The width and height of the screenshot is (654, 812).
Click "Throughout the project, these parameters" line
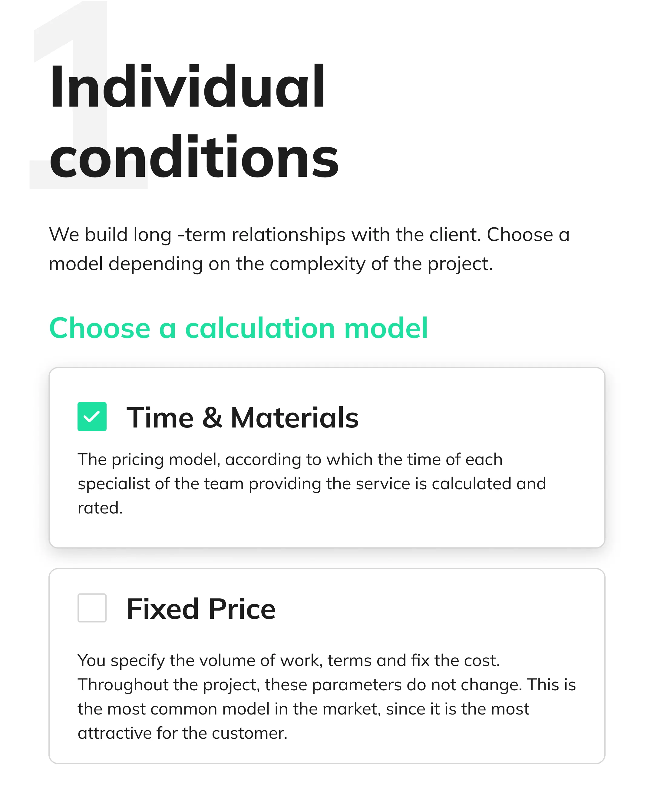coord(327,685)
